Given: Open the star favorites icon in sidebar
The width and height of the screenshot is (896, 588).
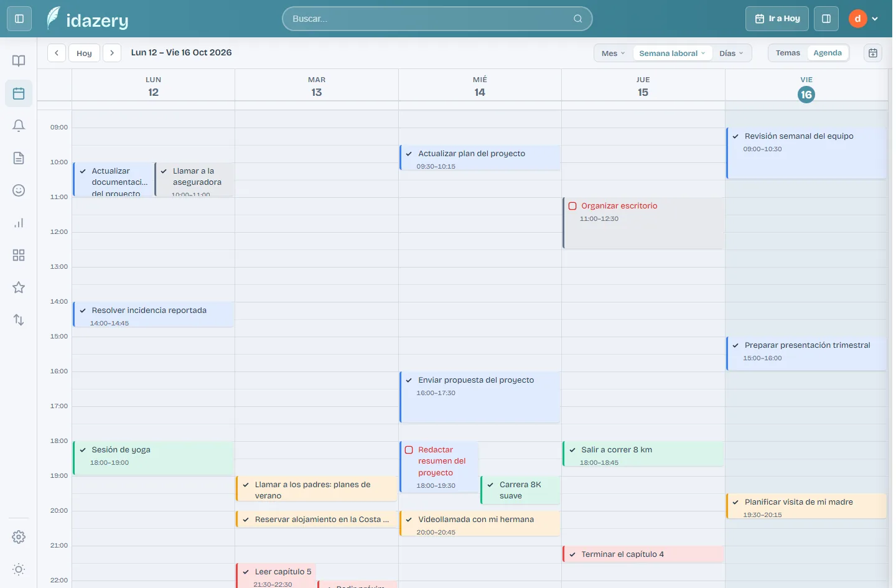Looking at the screenshot, I should coord(19,287).
